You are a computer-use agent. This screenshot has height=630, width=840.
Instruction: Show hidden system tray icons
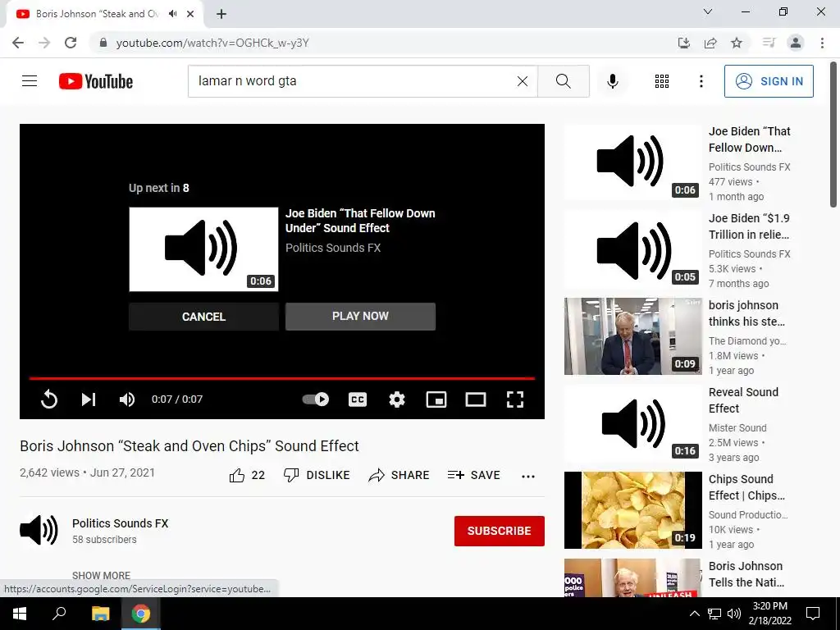(x=694, y=614)
